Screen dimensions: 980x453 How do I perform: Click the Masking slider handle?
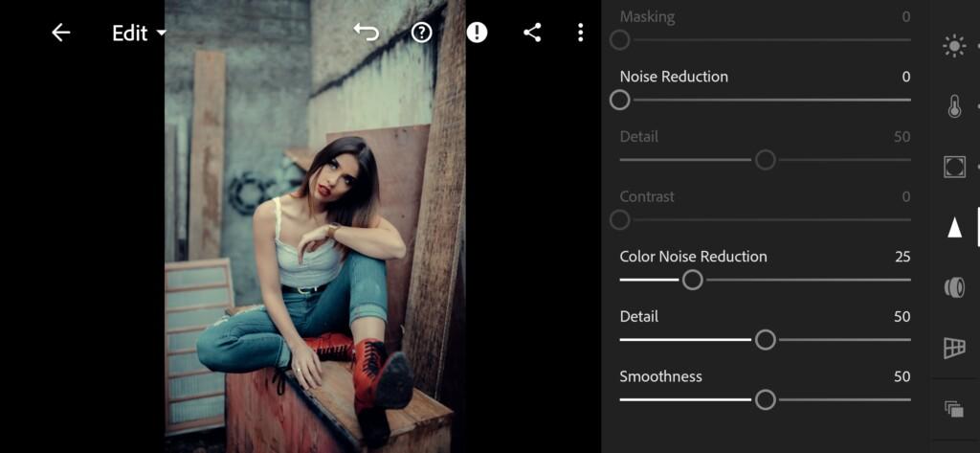pyautogui.click(x=619, y=40)
